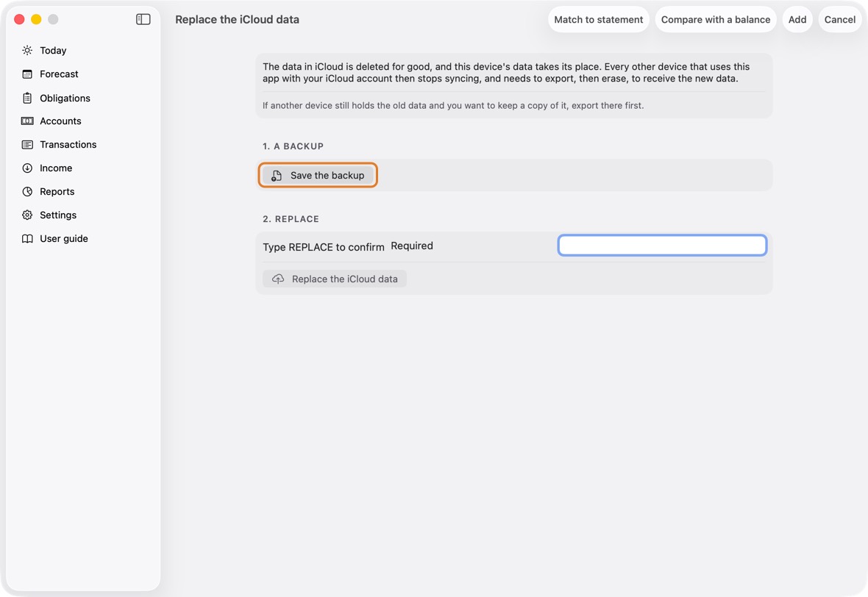868x597 pixels.
Task: Open the Settings sidebar label
Action: click(58, 215)
